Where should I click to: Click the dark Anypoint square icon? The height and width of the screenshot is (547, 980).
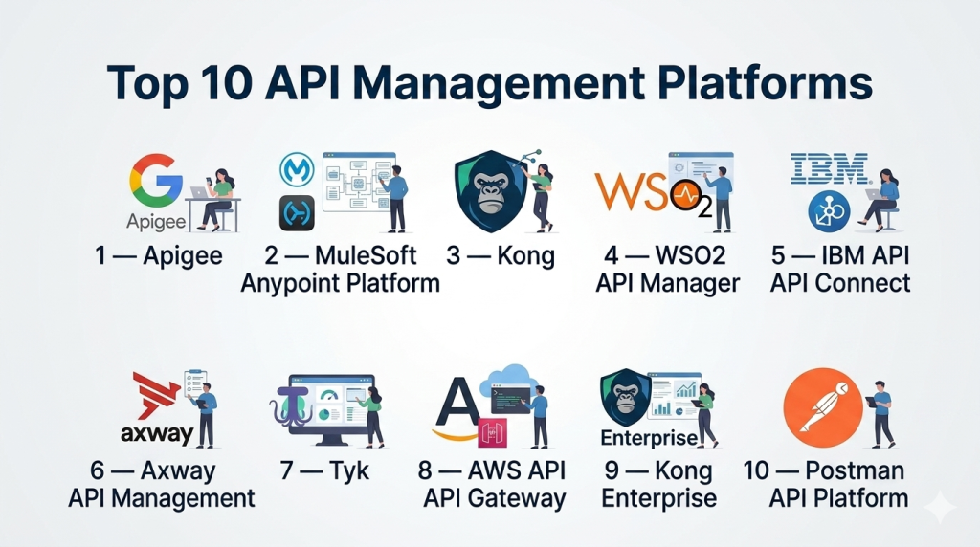(297, 213)
